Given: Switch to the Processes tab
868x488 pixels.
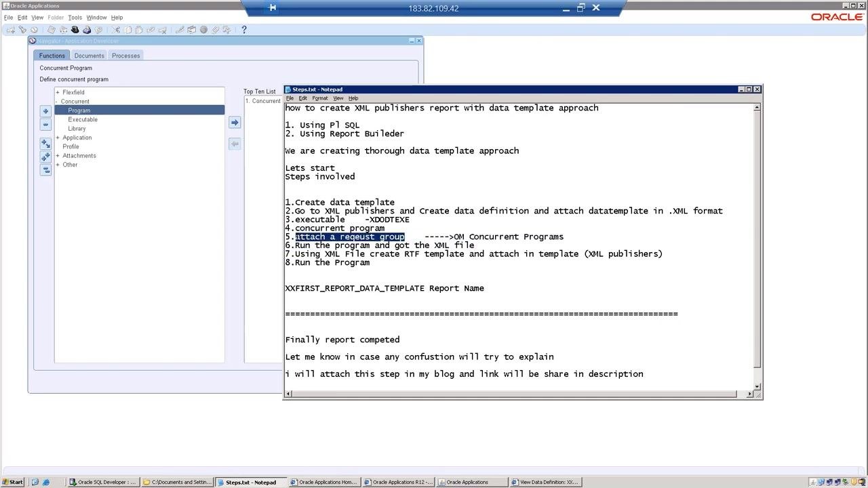Looking at the screenshot, I should [126, 56].
